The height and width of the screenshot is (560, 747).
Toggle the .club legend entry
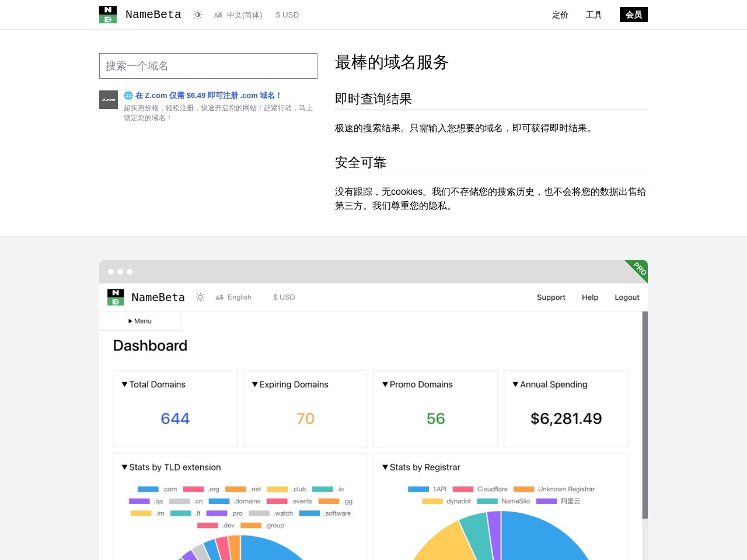tap(287, 489)
